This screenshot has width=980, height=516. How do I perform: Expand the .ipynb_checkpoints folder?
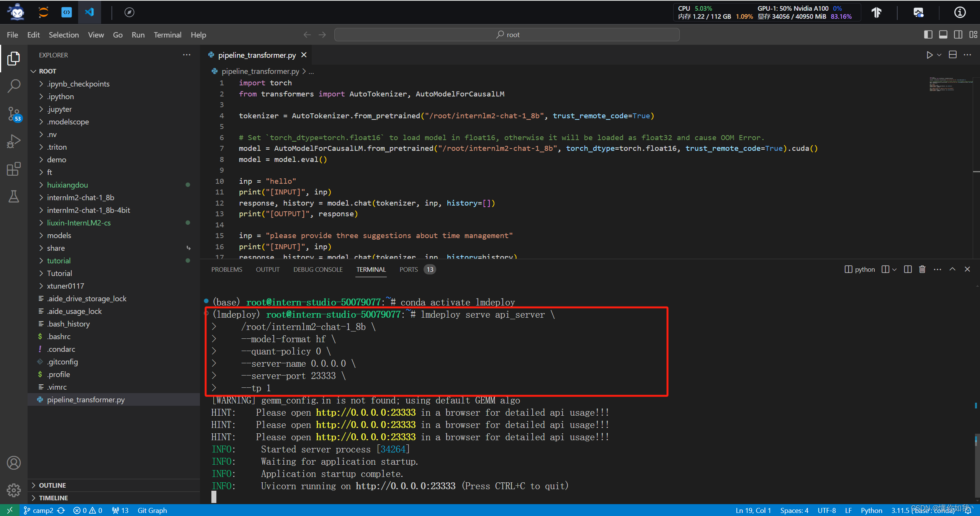tap(114, 84)
